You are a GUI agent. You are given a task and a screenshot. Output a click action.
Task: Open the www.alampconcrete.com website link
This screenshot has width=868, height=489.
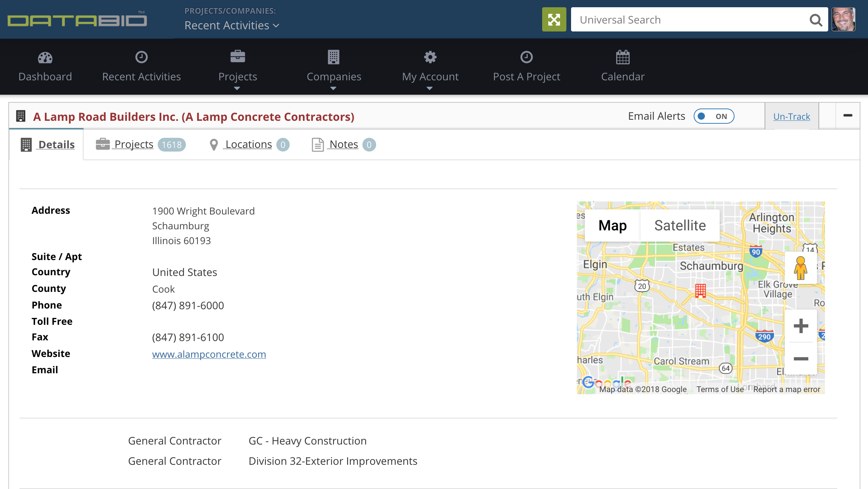click(209, 354)
